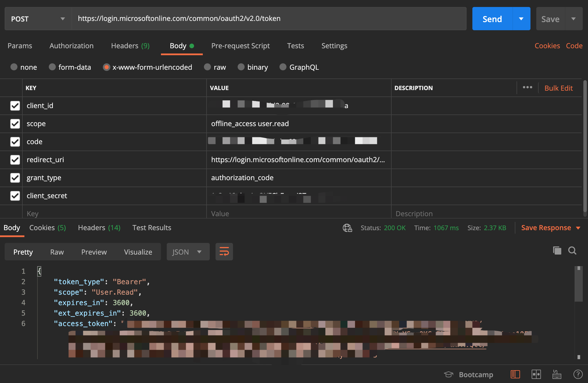The height and width of the screenshot is (383, 588).
Task: Open the Settings tab
Action: pos(334,46)
